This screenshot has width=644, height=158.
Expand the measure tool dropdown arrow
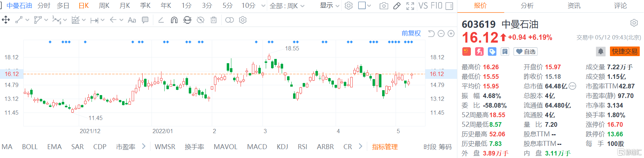pos(103,20)
